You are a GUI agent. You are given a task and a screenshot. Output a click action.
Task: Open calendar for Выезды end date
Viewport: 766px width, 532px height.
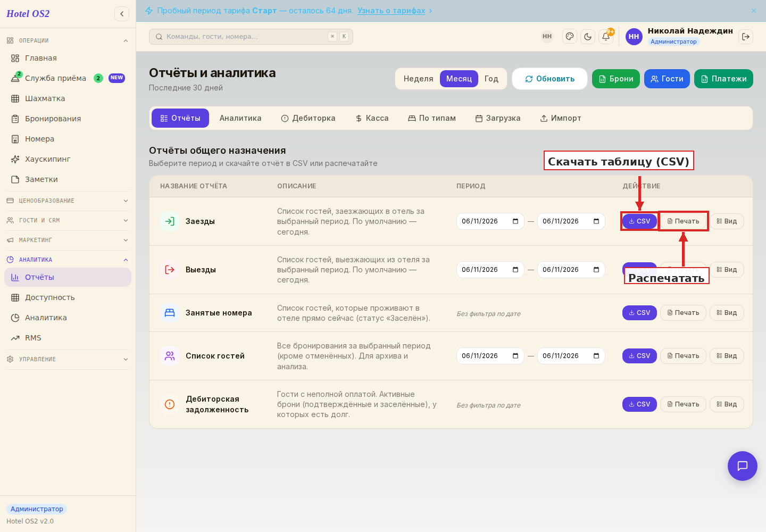(x=596, y=270)
